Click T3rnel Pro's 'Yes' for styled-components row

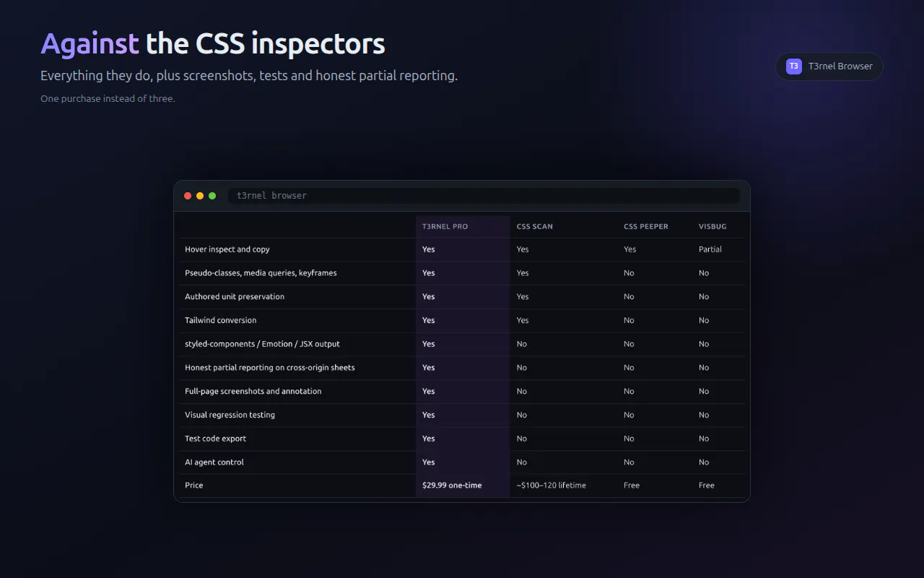[x=429, y=345]
